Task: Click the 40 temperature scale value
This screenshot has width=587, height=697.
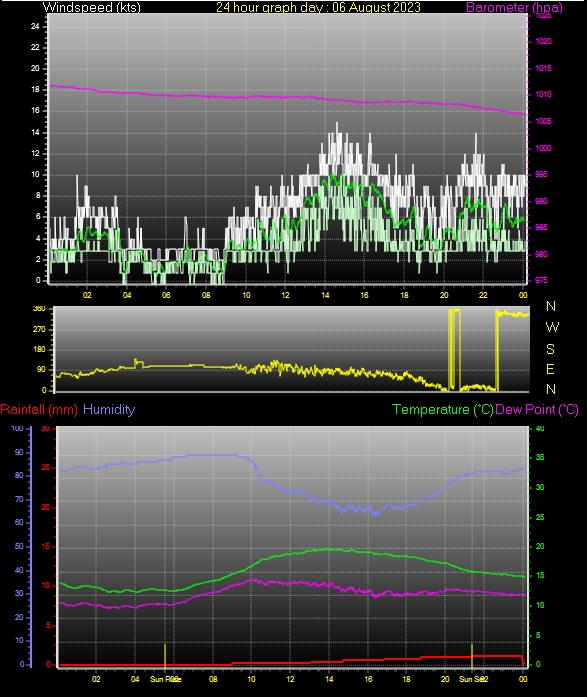Action: (539, 429)
